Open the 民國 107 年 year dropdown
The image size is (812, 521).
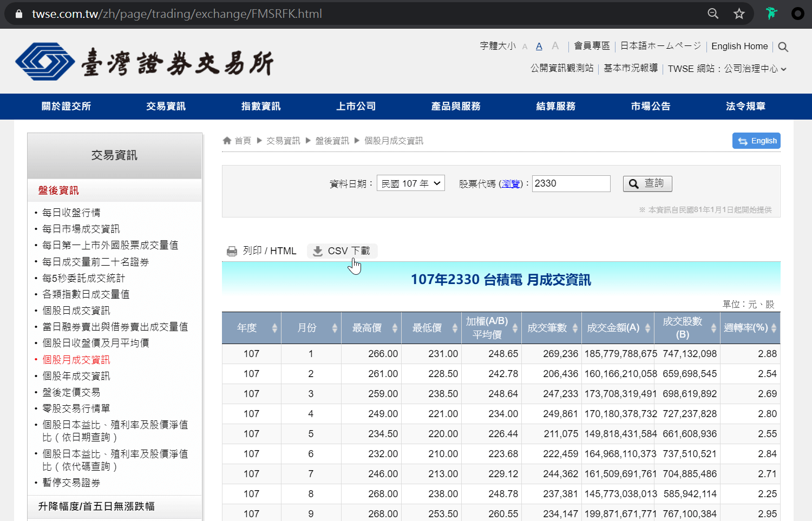[411, 183]
